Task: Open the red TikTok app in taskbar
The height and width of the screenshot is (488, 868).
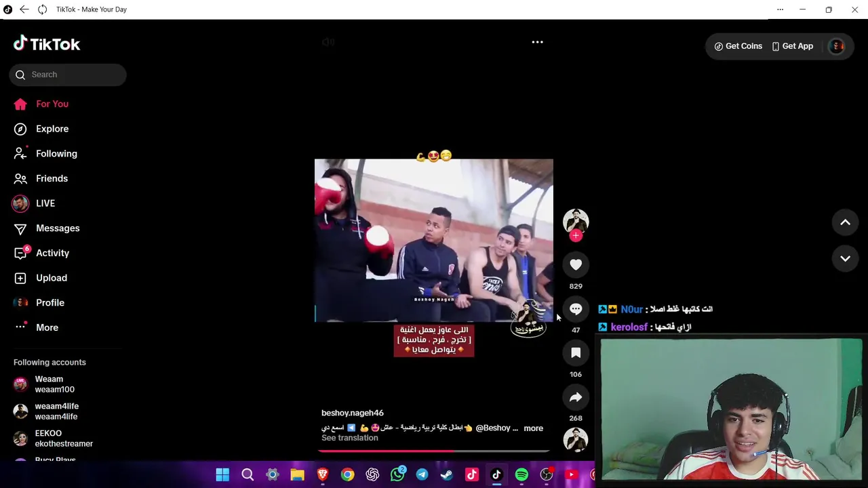Action: (x=472, y=475)
